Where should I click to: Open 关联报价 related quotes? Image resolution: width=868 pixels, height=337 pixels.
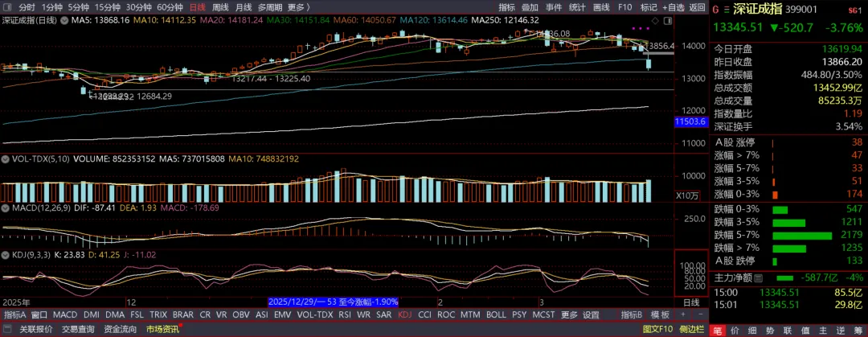coord(36,329)
